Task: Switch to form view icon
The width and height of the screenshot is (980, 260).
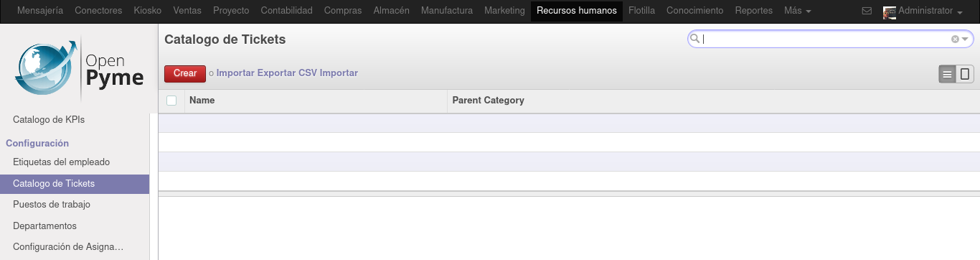Action: (x=965, y=74)
